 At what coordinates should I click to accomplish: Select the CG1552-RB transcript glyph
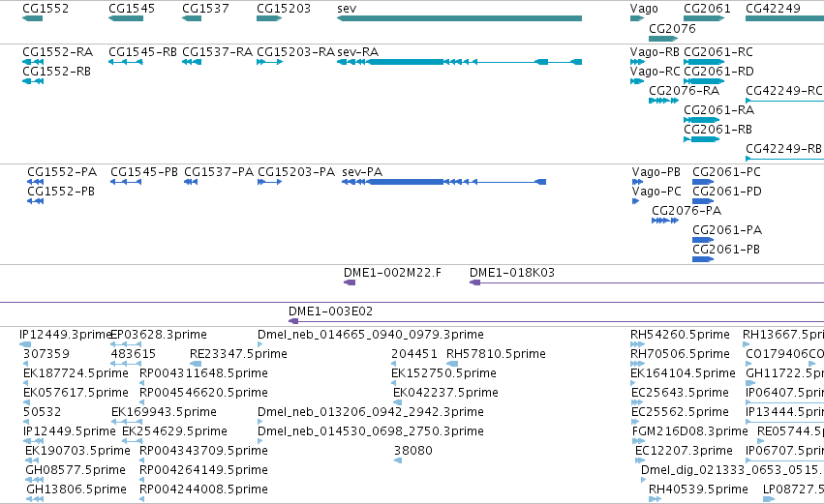(33, 81)
